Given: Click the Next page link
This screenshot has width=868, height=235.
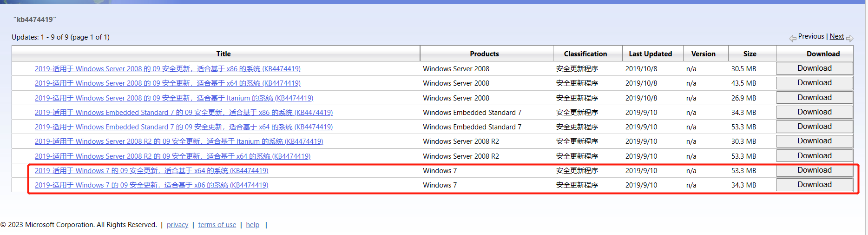Looking at the screenshot, I should (x=837, y=36).
